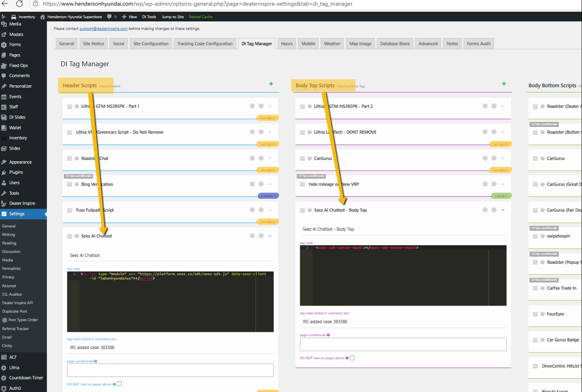The height and width of the screenshot is (392, 582).
Task: Click into the Seez Body Top tag code editor
Action: click(403, 276)
